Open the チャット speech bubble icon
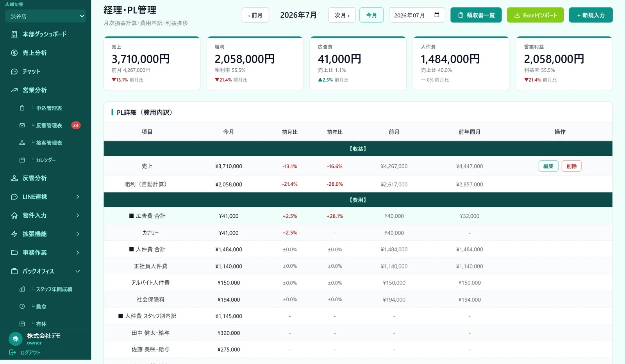This screenshot has width=625, height=364. point(14,71)
